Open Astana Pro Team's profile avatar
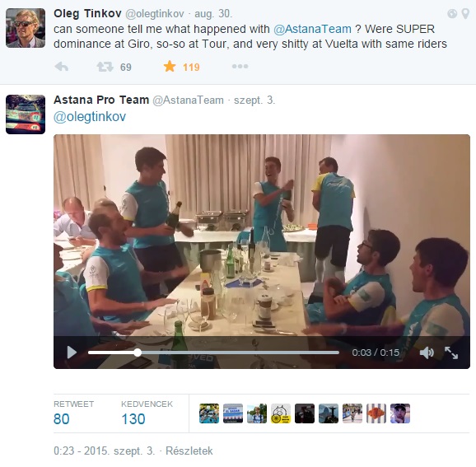This screenshot has width=476, height=467. click(26, 114)
